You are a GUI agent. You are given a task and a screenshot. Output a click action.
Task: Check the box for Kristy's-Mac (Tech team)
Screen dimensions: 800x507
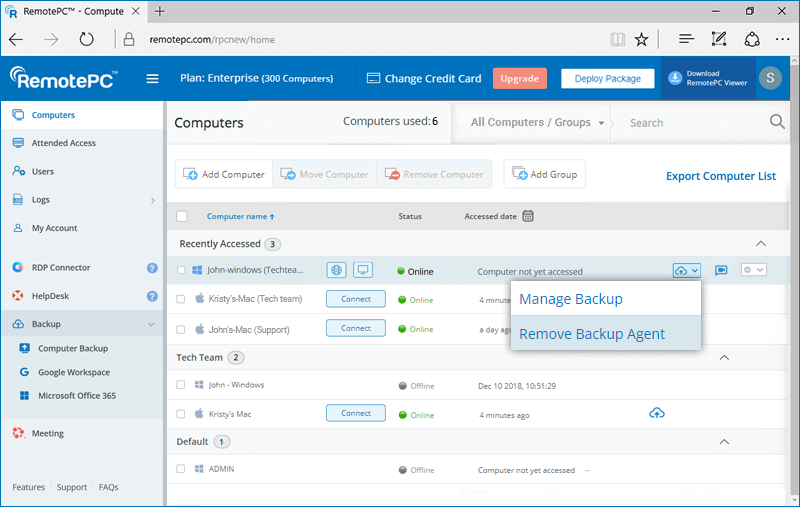(182, 299)
